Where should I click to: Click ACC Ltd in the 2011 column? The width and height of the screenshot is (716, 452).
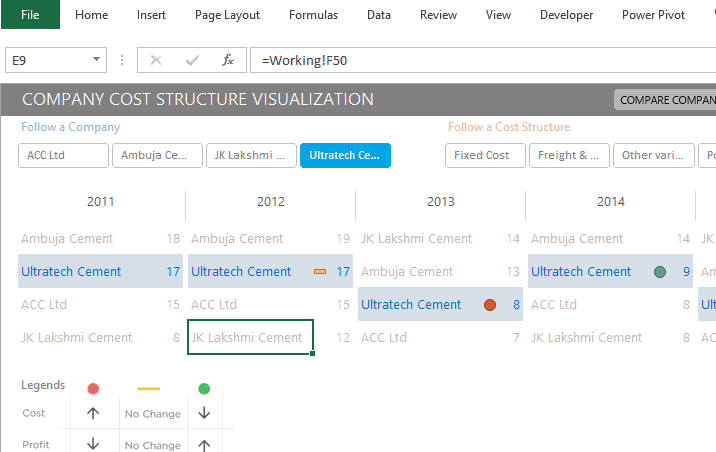click(44, 304)
